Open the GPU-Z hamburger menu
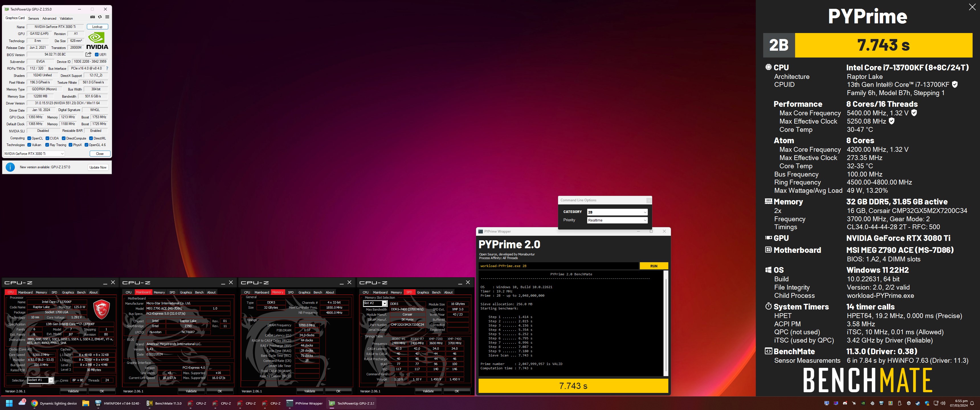The image size is (980, 410). pyautogui.click(x=107, y=17)
